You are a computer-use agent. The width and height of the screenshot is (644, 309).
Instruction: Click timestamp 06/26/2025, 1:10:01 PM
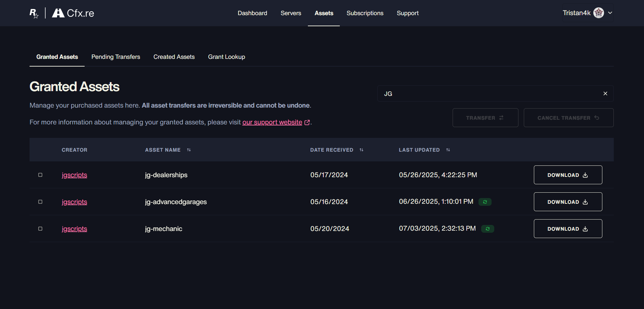click(x=436, y=201)
